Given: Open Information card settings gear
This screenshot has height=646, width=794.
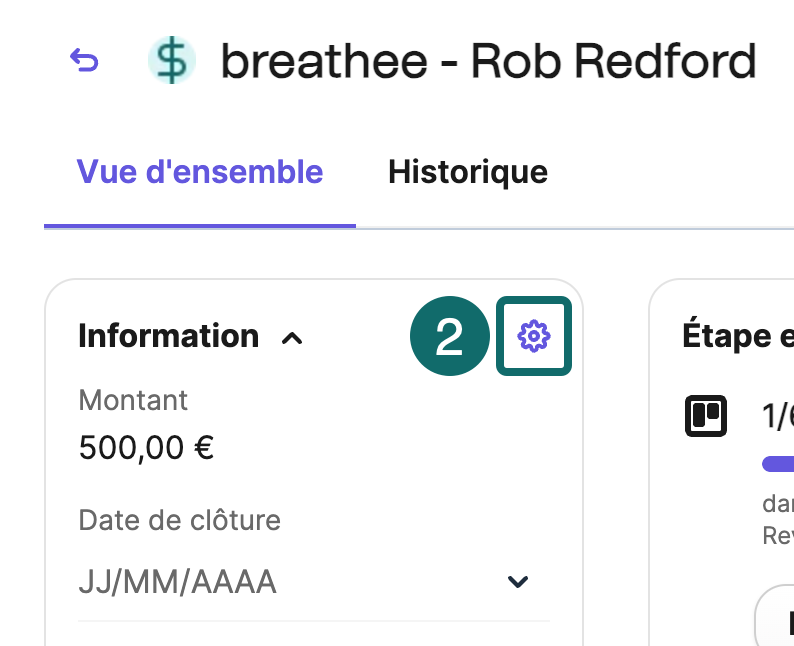Looking at the screenshot, I should click(x=534, y=336).
